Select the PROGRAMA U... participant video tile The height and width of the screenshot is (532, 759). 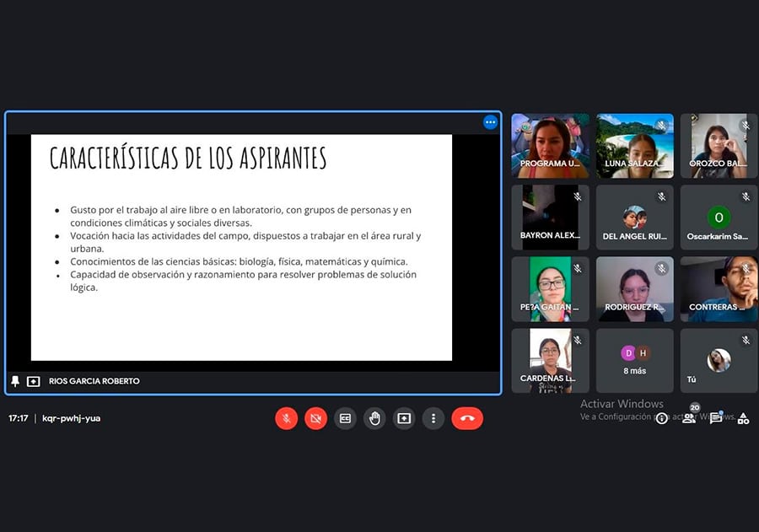[x=550, y=145]
